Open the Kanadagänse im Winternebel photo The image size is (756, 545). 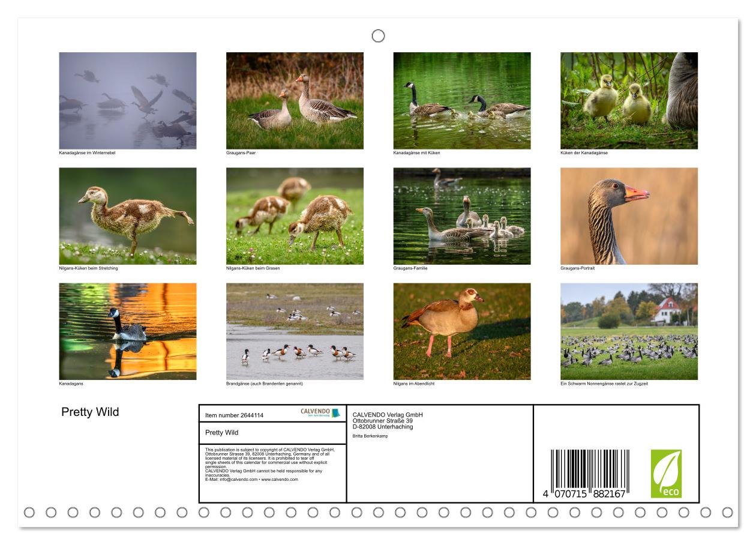click(128, 101)
